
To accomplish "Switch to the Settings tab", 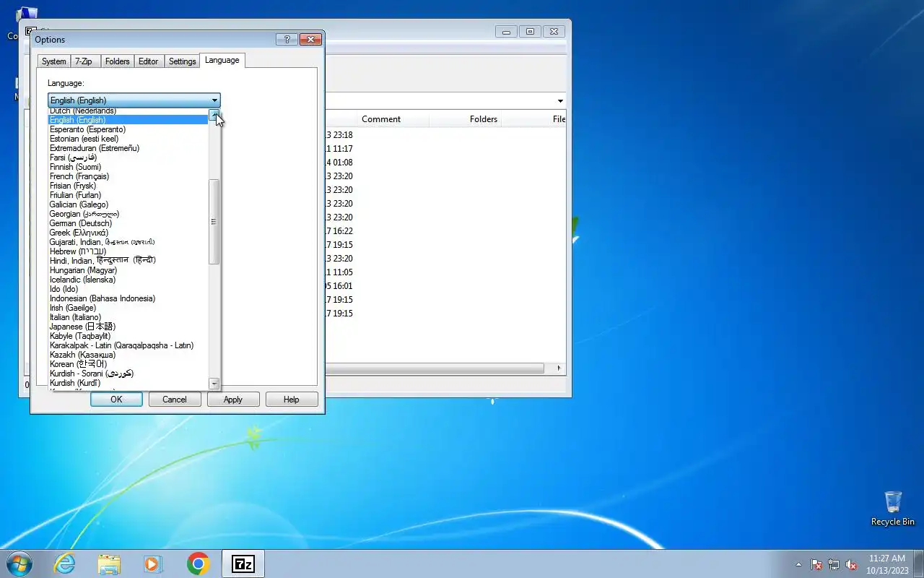I will click(183, 61).
